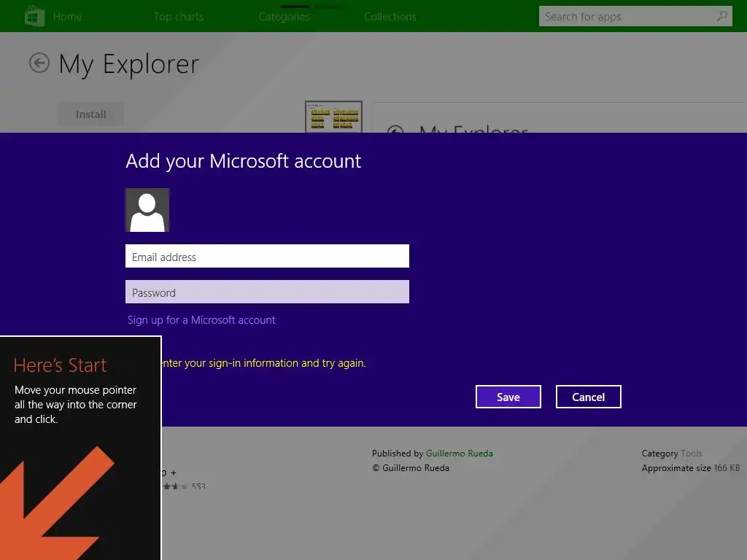Image resolution: width=747 pixels, height=560 pixels.
Task: Select the My Explorer screenshot thumbnail
Action: coord(333,117)
